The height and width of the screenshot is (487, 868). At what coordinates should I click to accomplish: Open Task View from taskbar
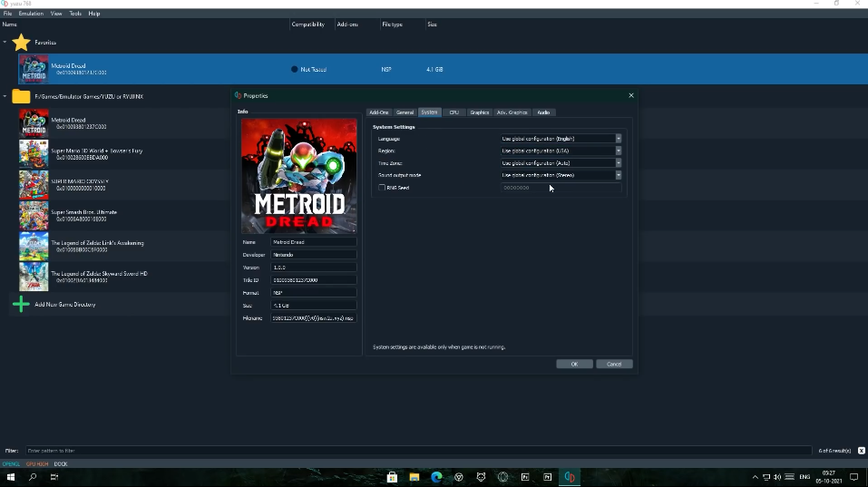click(54, 477)
